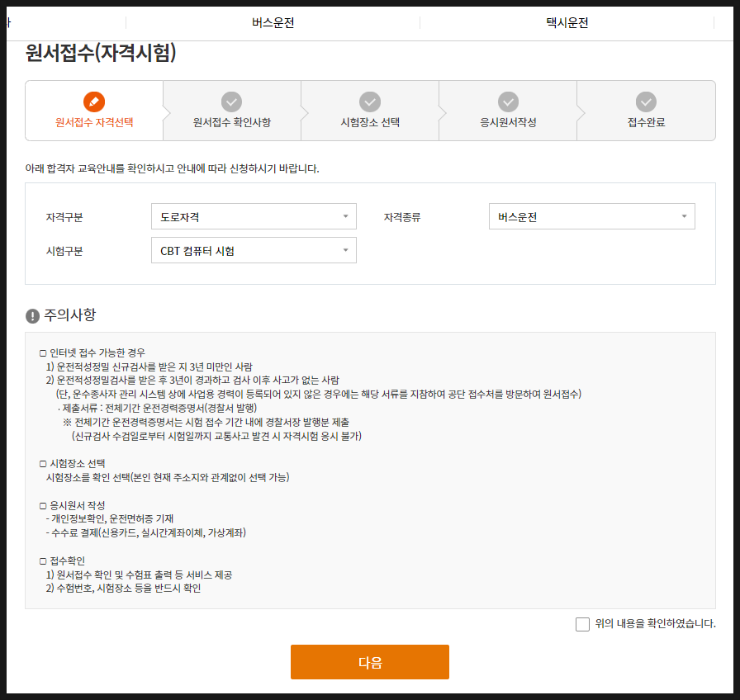Click the check icon above 원서접수 확인사항
This screenshot has height=700, width=740.
click(x=232, y=102)
